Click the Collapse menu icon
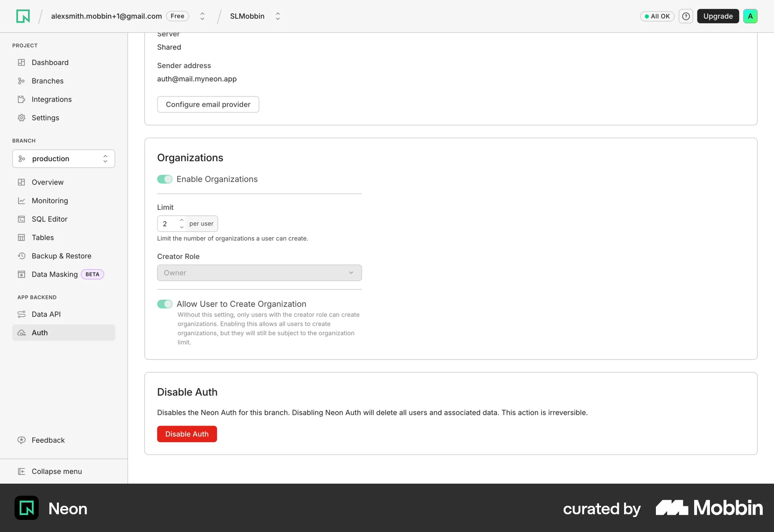 coord(21,471)
